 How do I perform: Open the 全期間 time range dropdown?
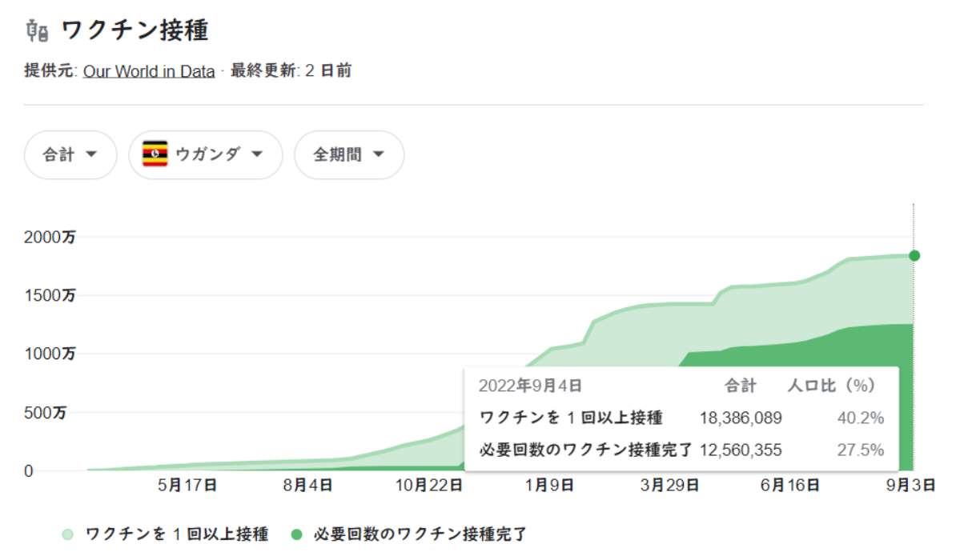coord(349,154)
